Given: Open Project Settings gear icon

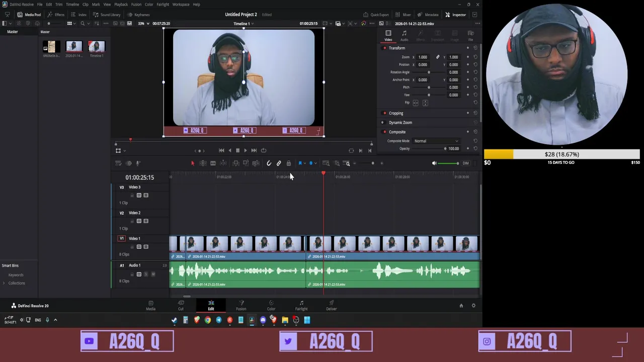Looking at the screenshot, I should pyautogui.click(x=473, y=306).
